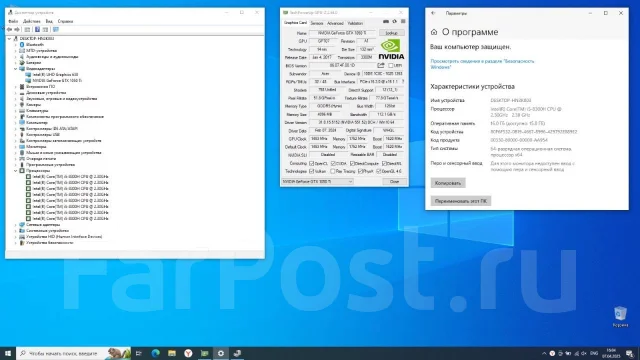
Task: Click the blue Help icon in Device Manager toolbar
Action: point(37,29)
